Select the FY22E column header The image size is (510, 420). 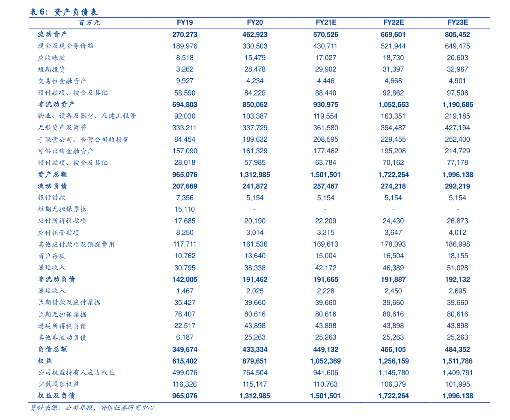point(393,23)
